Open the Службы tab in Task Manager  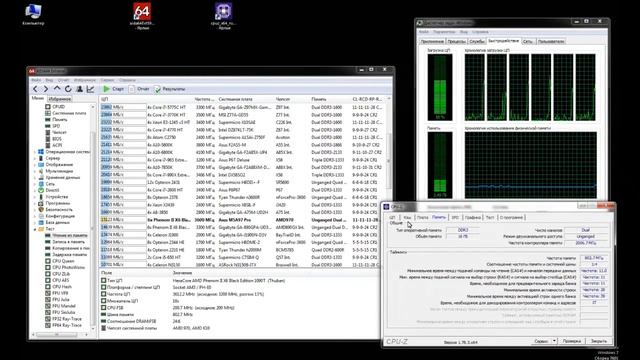pyautogui.click(x=477, y=41)
